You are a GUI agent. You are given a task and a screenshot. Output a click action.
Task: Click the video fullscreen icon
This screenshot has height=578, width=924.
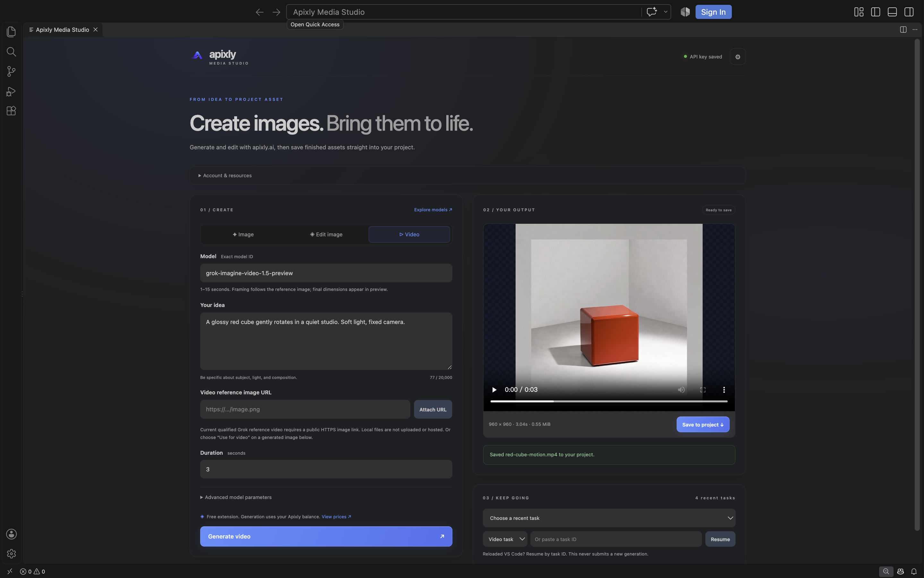point(703,390)
